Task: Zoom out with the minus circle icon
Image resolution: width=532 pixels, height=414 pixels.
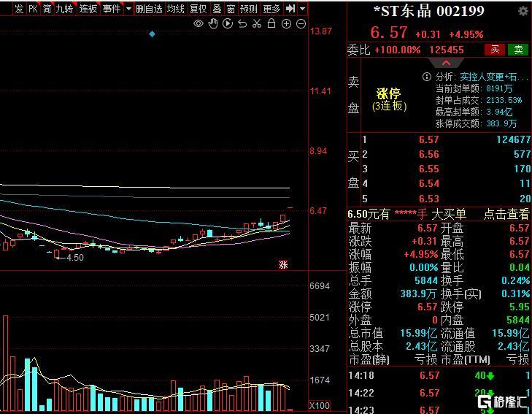Action: pos(301,24)
